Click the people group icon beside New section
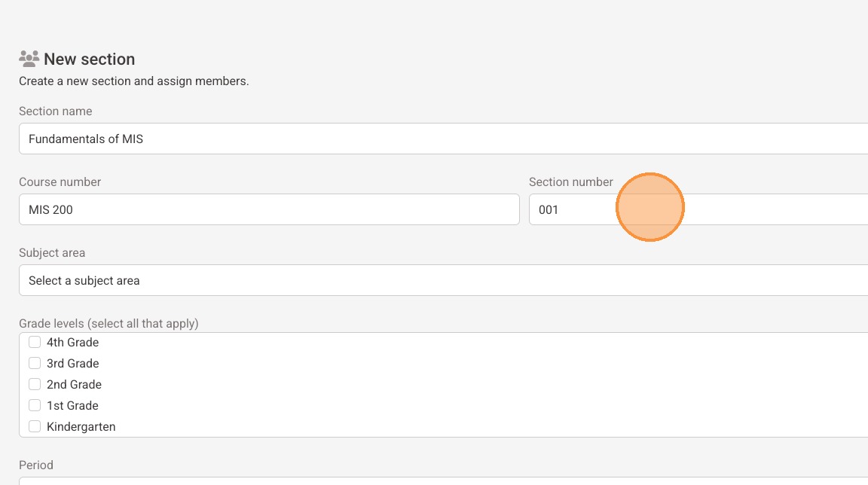868x485 pixels. click(29, 59)
